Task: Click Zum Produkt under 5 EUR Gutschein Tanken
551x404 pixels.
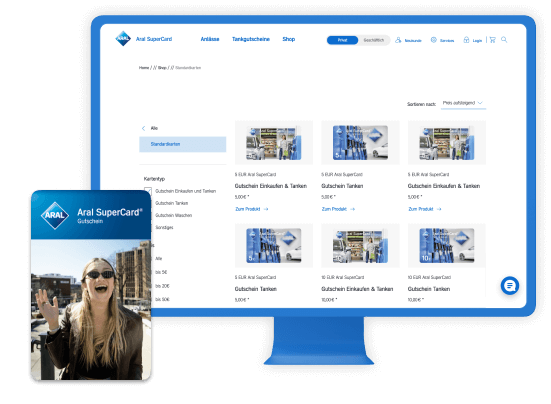Action: (338, 209)
